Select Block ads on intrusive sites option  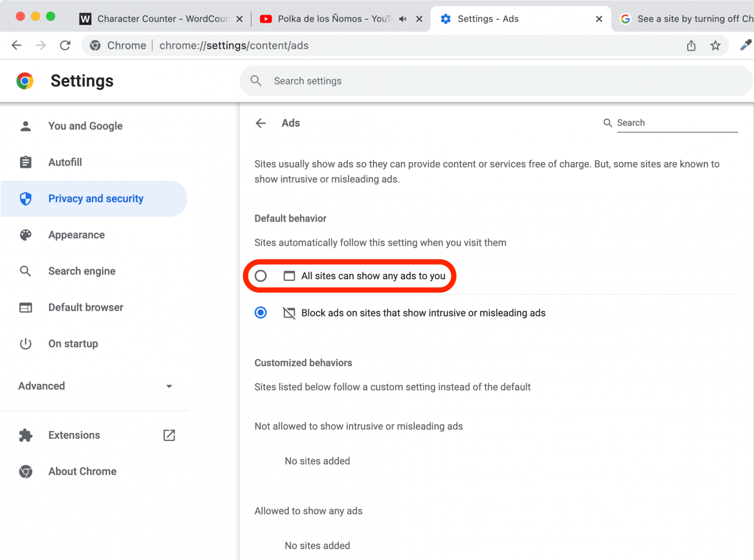click(260, 312)
